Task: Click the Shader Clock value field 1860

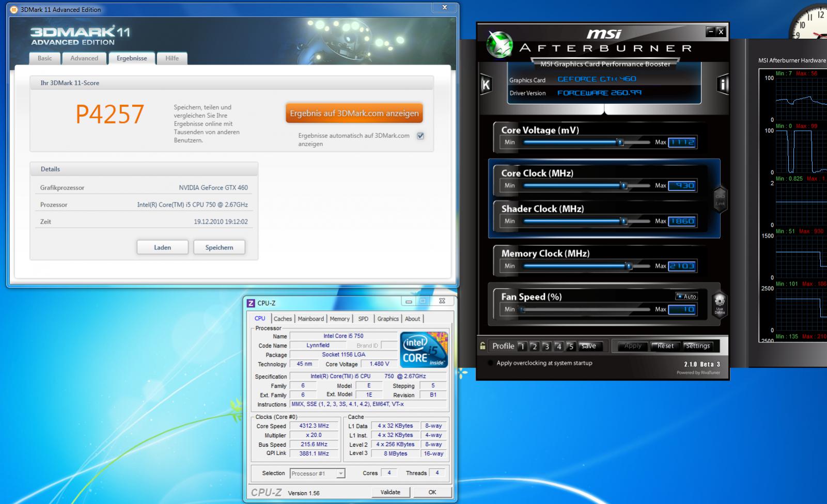Action: click(x=682, y=221)
